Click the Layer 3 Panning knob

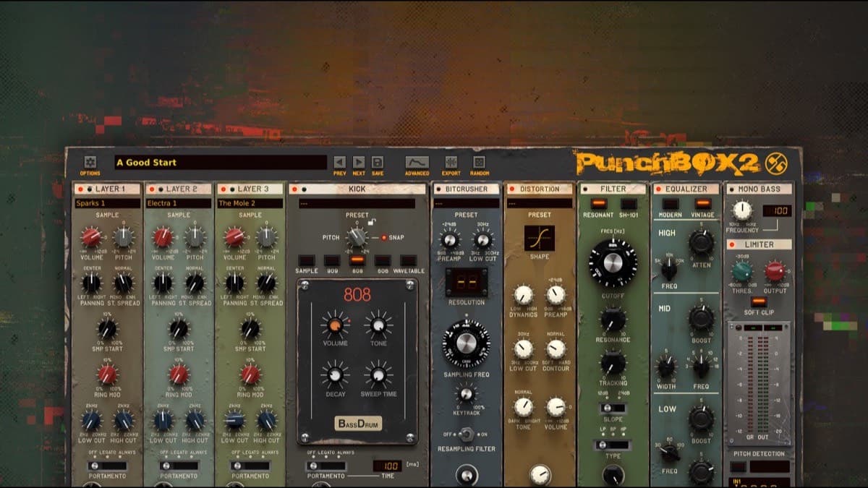(x=234, y=283)
